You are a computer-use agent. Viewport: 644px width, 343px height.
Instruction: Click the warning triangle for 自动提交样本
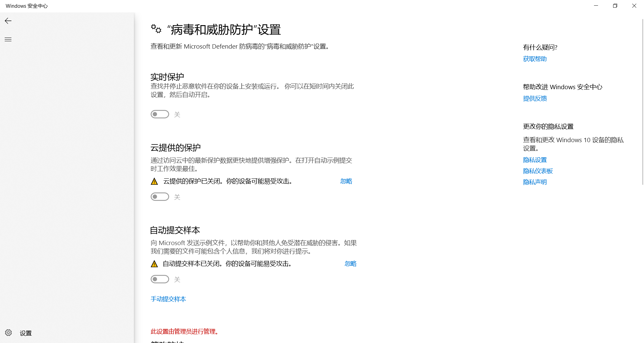point(154,264)
